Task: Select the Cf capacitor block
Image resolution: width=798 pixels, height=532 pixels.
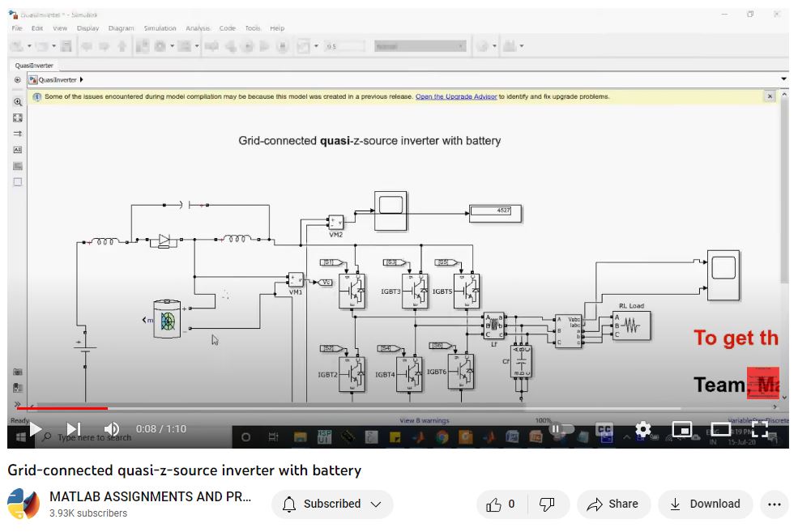Action: point(521,361)
